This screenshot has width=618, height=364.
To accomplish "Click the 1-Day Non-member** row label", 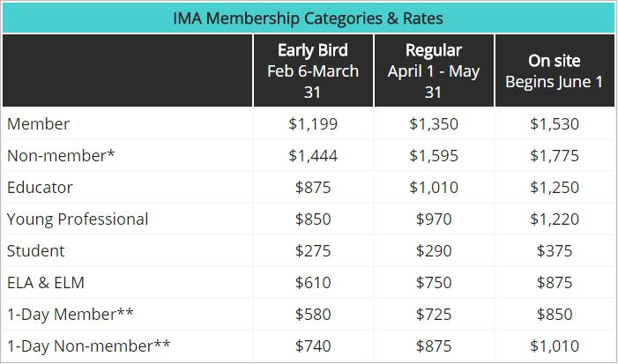I will tap(89, 346).
